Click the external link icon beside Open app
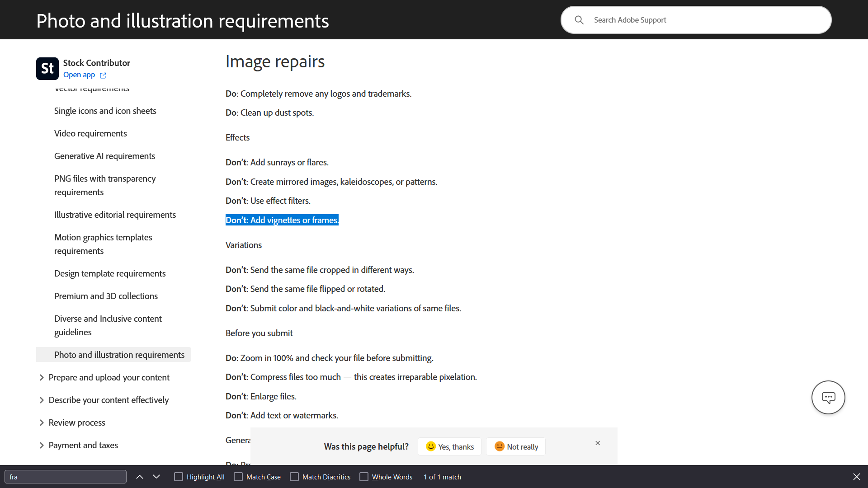 pos(103,75)
